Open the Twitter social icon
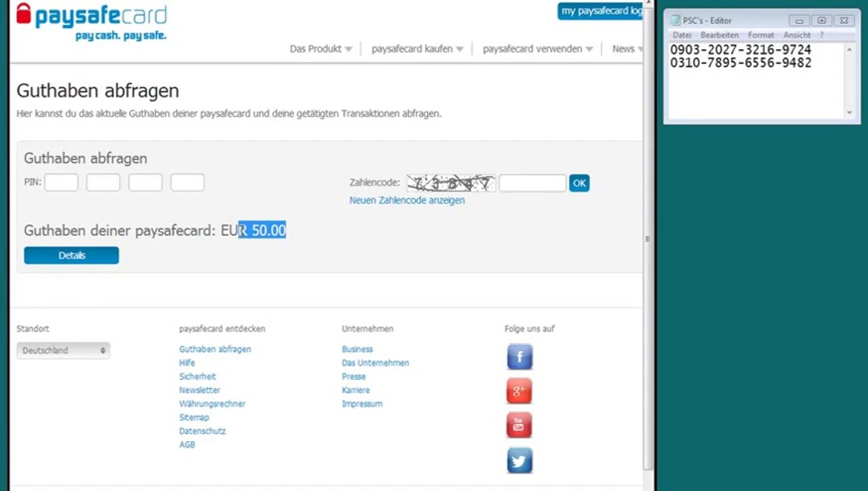Image resolution: width=868 pixels, height=491 pixels. (519, 460)
